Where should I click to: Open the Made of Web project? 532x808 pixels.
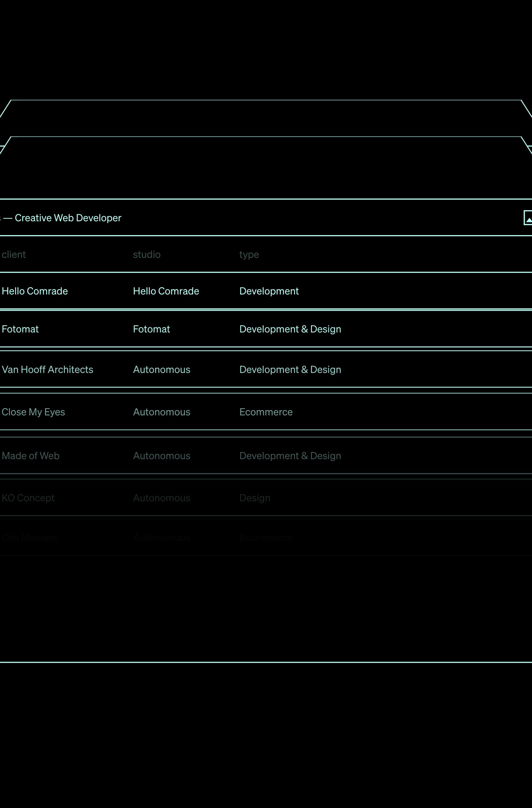click(x=30, y=456)
